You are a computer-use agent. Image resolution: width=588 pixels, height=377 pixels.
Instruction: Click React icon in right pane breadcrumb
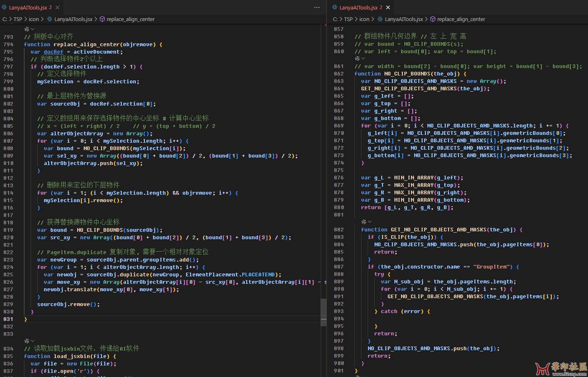point(380,19)
